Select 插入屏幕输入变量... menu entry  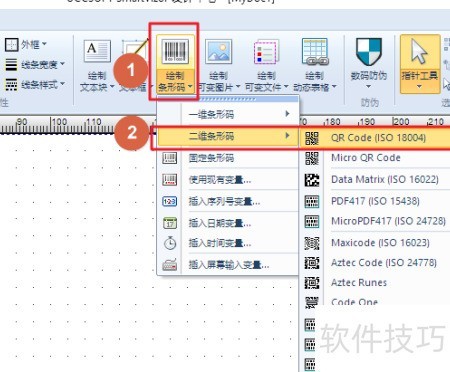pos(228,265)
